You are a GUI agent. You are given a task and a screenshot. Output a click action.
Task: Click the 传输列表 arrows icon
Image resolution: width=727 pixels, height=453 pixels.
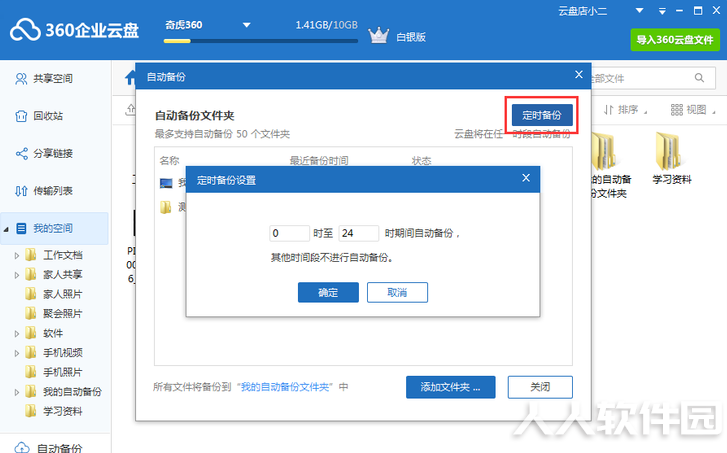click(x=21, y=191)
